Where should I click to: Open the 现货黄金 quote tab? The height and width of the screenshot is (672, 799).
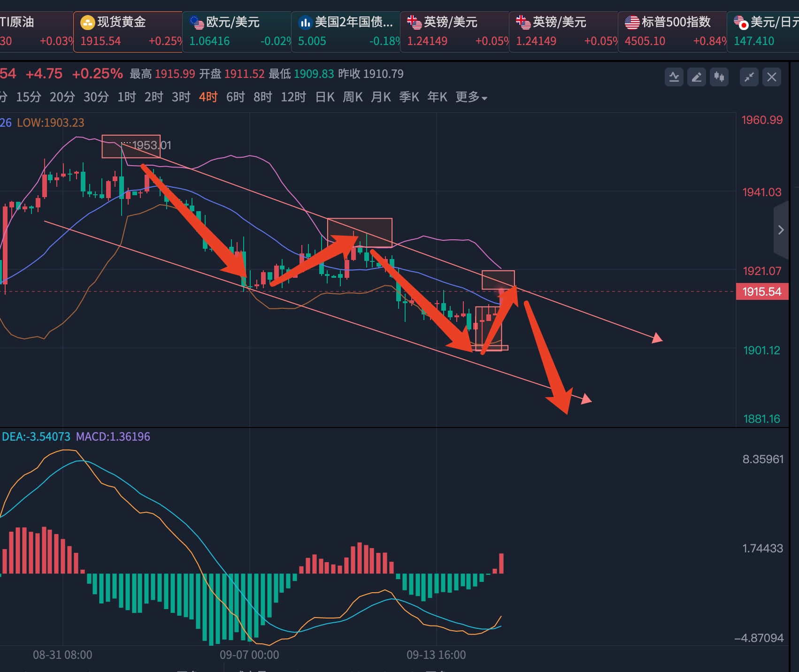pos(128,31)
